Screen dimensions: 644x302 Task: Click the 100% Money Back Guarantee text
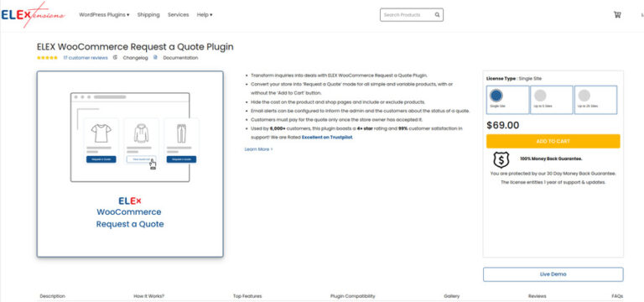coord(551,159)
